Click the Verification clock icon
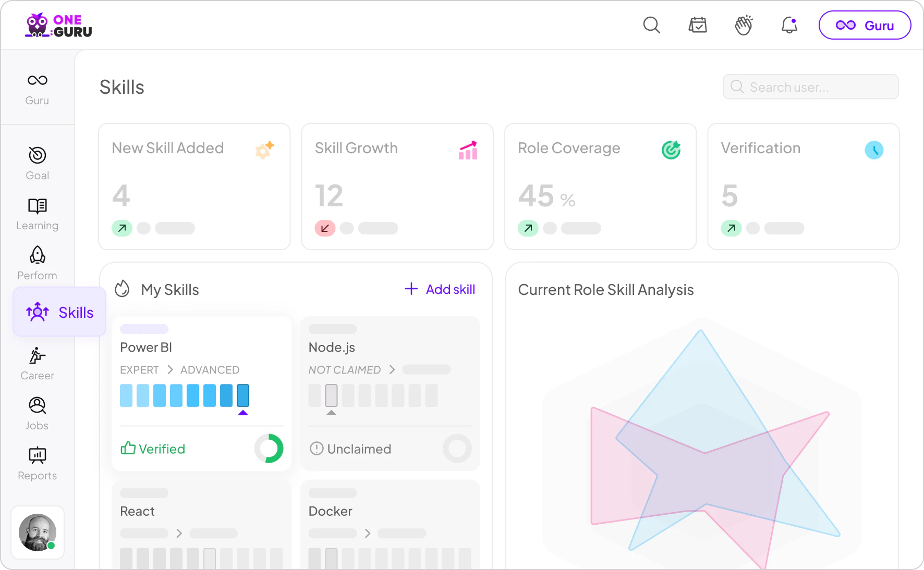The image size is (924, 570). coord(874,150)
